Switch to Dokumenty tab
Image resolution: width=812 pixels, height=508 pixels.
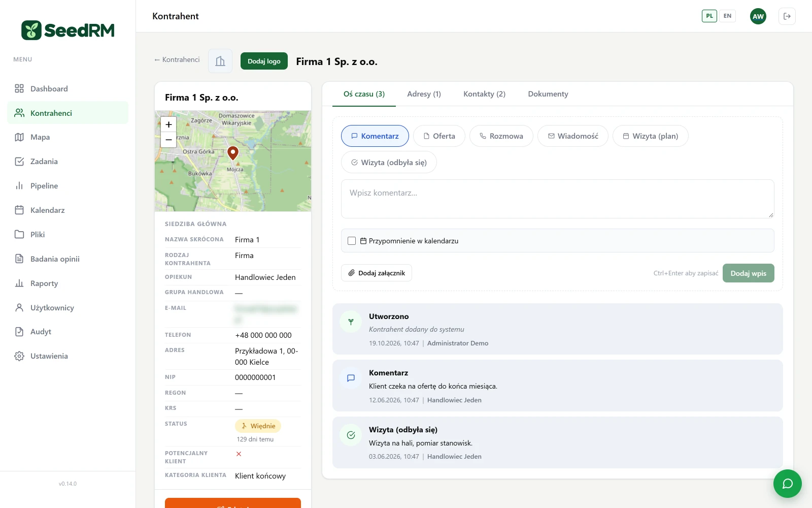pos(548,94)
